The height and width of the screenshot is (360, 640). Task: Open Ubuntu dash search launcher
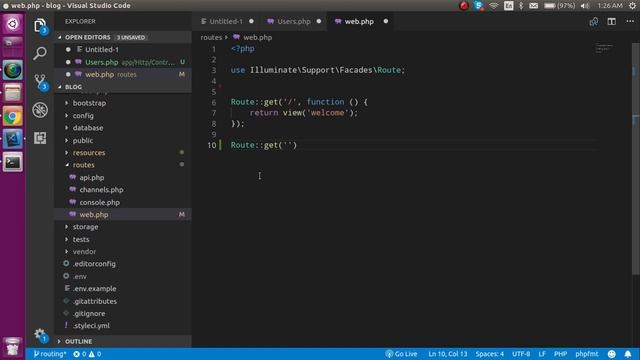[13, 24]
